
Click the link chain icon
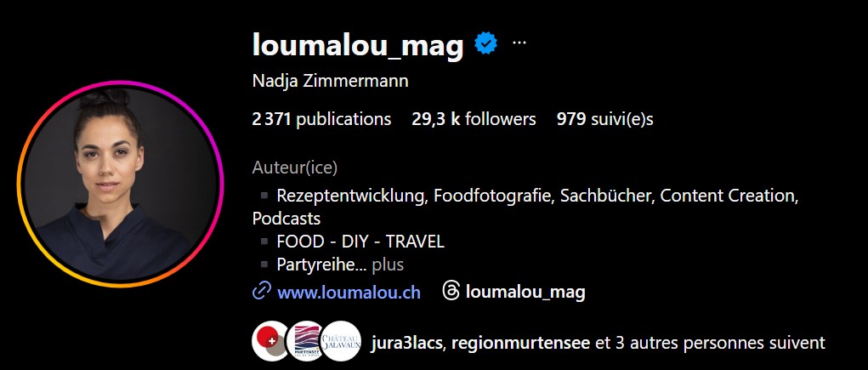[261, 291]
